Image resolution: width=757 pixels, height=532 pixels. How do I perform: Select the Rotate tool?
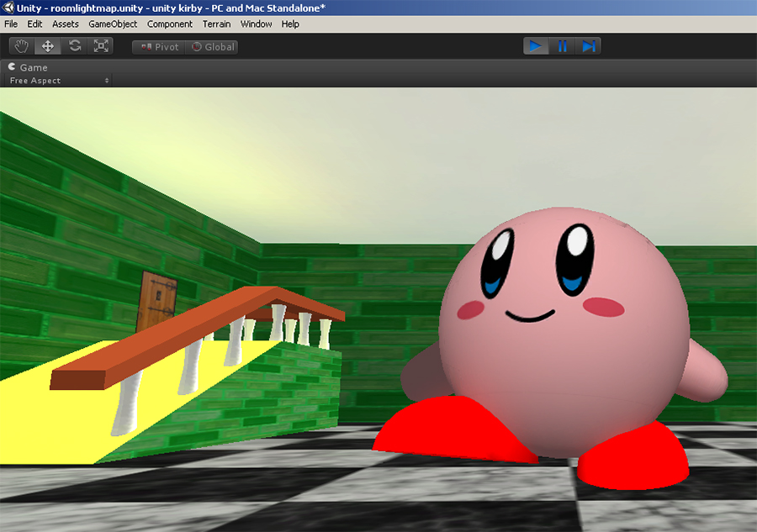tap(74, 46)
